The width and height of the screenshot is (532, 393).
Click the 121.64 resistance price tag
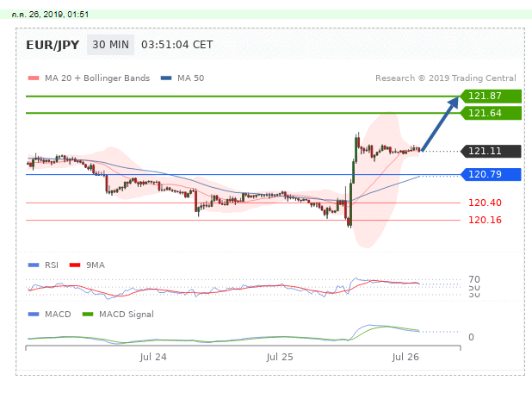[x=491, y=113]
